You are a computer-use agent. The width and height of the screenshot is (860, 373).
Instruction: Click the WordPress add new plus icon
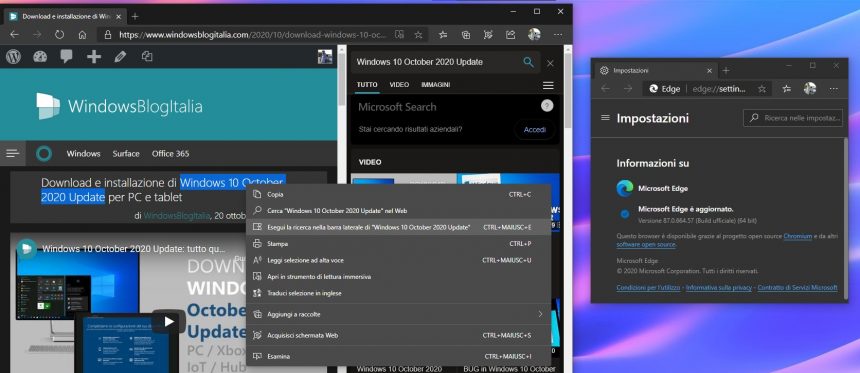click(94, 56)
